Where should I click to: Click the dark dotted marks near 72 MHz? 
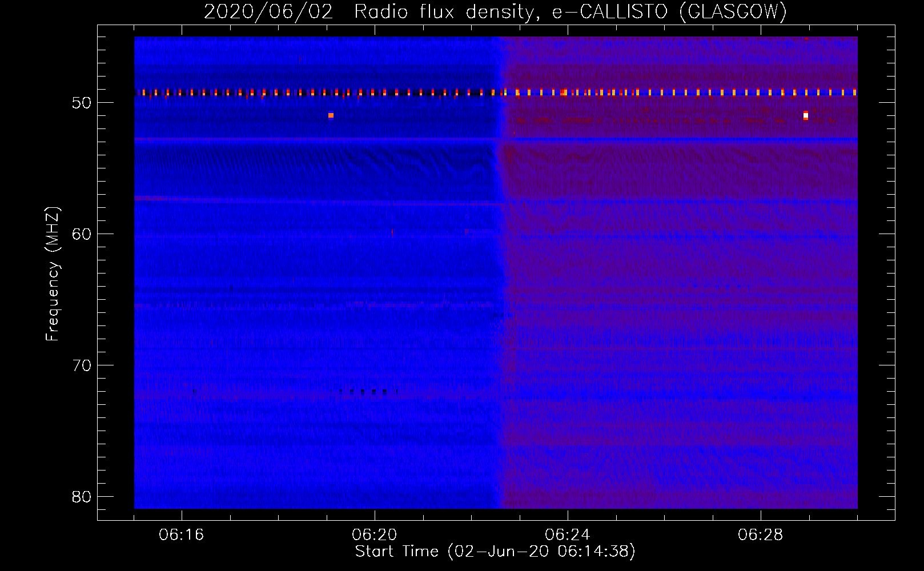pos(363,392)
